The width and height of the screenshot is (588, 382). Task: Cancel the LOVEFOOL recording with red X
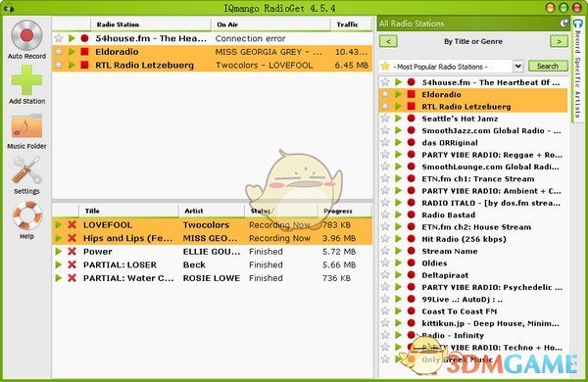coord(72,225)
